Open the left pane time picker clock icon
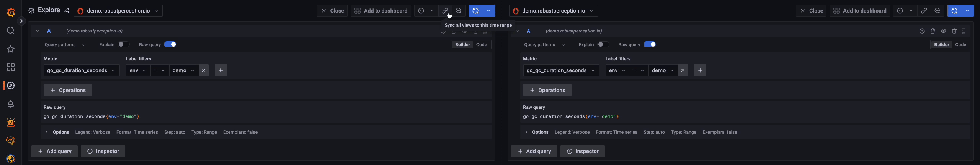This screenshot has height=165, width=980. (421, 11)
